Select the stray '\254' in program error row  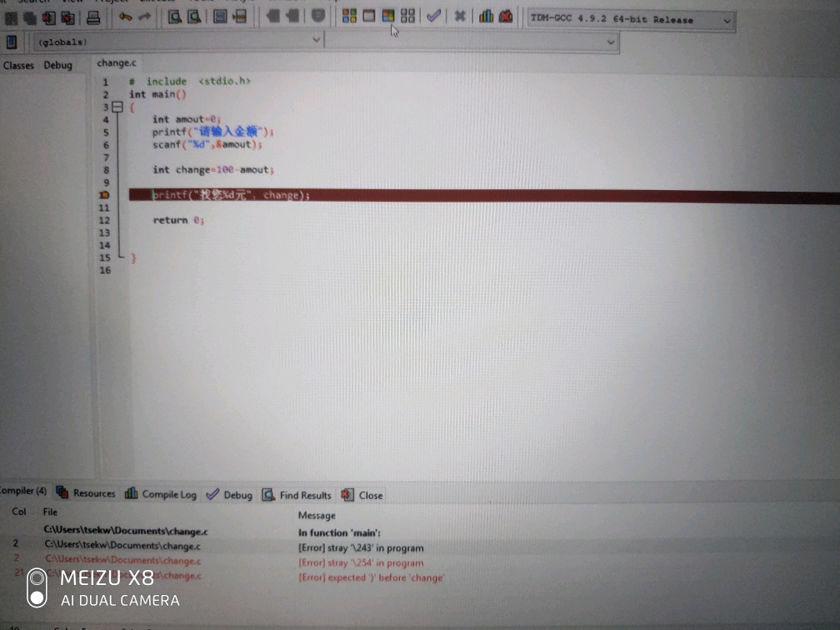pos(361,563)
